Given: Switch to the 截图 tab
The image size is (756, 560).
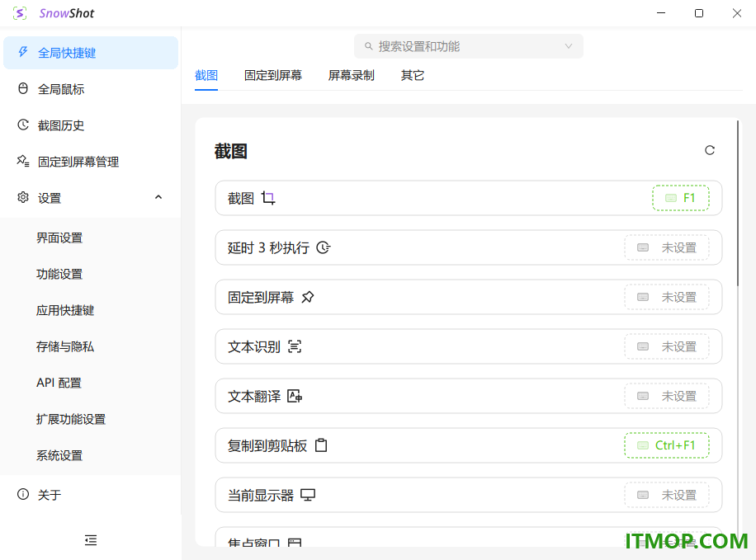Looking at the screenshot, I should tap(206, 75).
